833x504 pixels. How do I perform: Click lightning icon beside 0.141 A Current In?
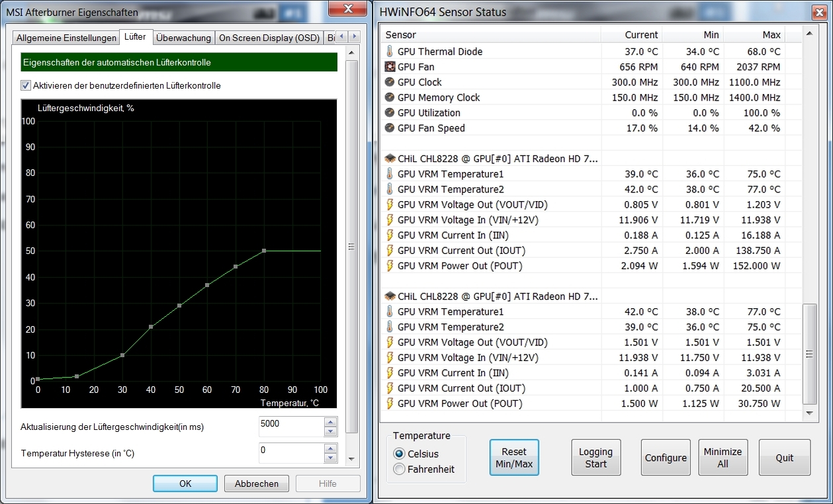pyautogui.click(x=390, y=372)
